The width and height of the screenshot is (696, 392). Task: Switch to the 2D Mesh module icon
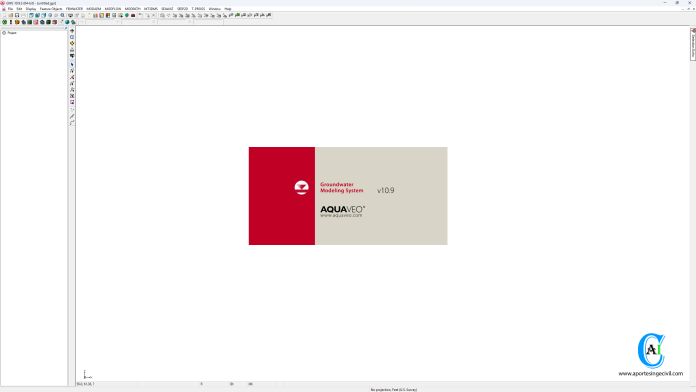pyautogui.click(x=24, y=22)
